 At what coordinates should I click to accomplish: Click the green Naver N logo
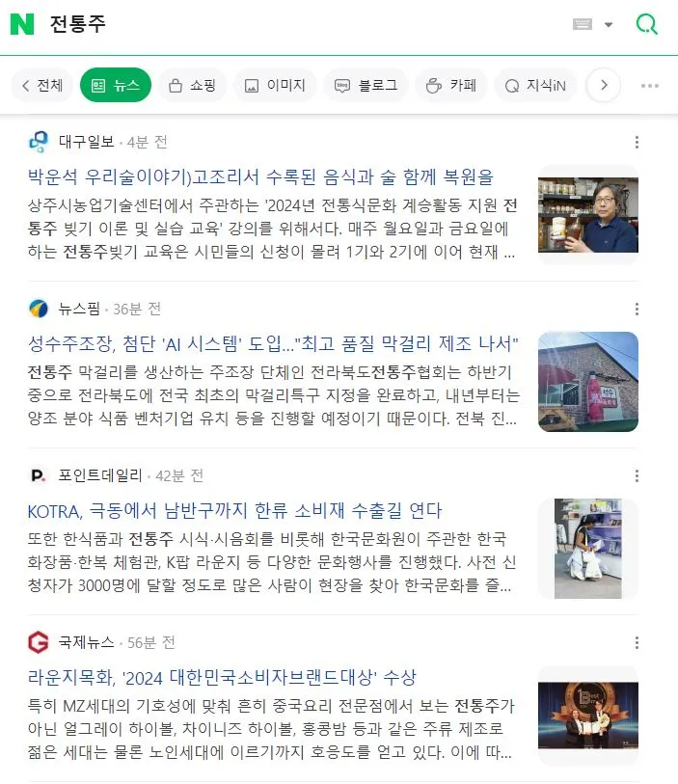[22, 24]
